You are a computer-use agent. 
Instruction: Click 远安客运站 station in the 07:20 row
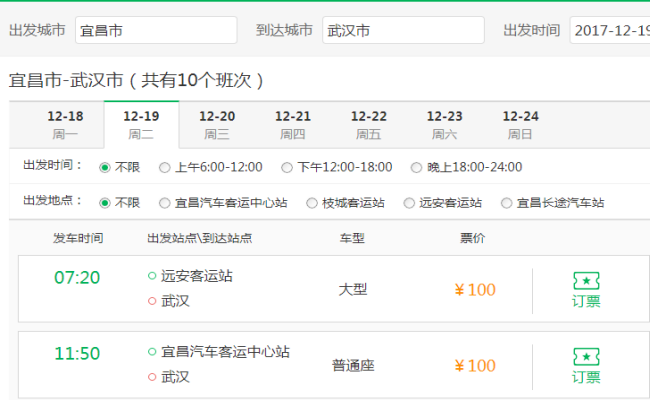click(x=197, y=276)
